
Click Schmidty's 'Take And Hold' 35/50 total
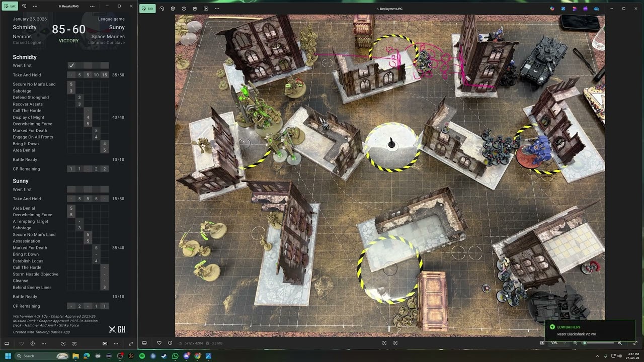pos(118,75)
